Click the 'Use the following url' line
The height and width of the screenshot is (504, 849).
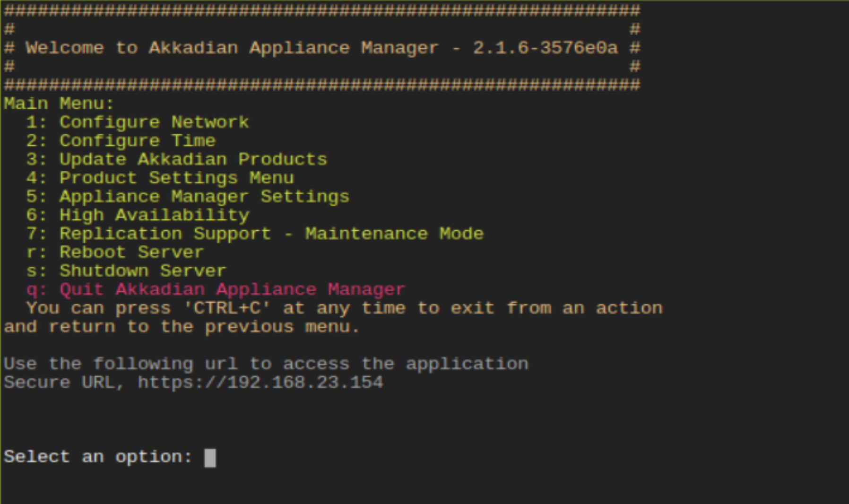266,364
